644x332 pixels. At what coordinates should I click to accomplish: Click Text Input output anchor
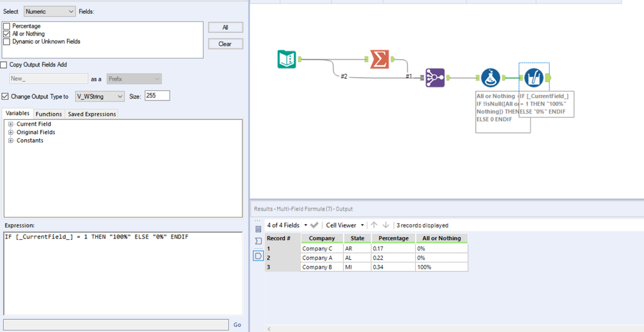coord(300,59)
